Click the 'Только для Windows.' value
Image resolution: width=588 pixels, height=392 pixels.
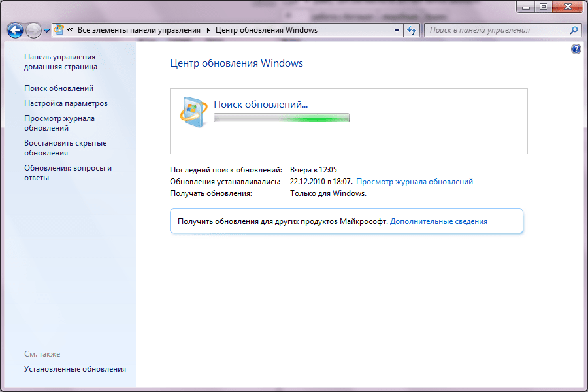pos(328,193)
